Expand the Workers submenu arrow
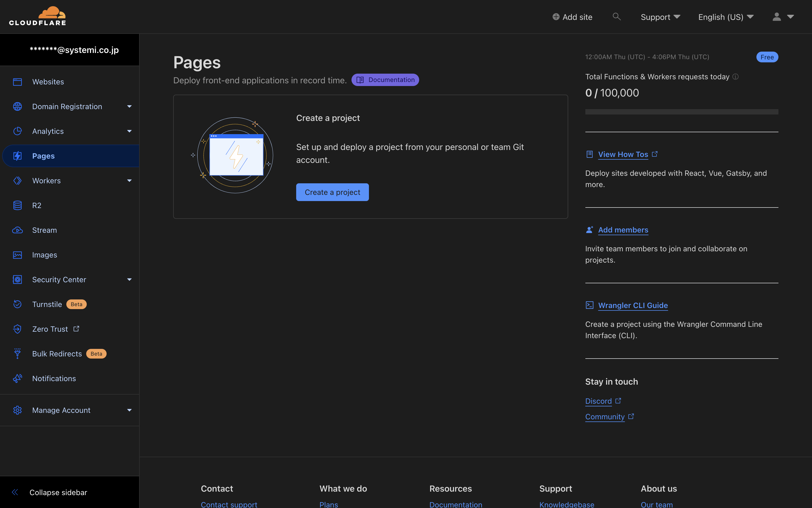 pos(129,181)
